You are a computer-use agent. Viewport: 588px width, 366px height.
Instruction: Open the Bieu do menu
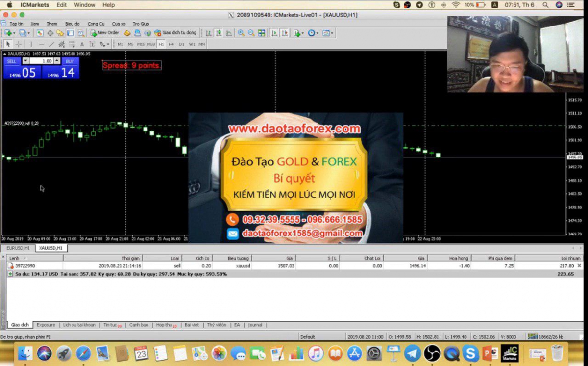(72, 24)
